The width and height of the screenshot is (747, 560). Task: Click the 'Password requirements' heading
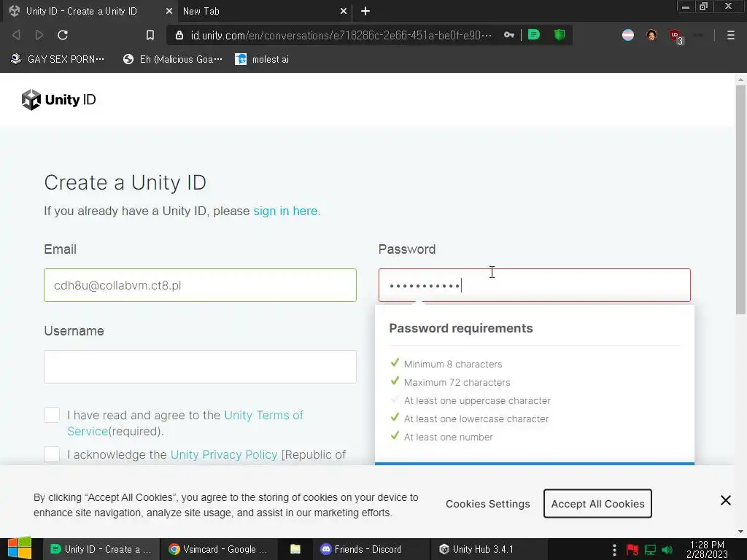(461, 328)
